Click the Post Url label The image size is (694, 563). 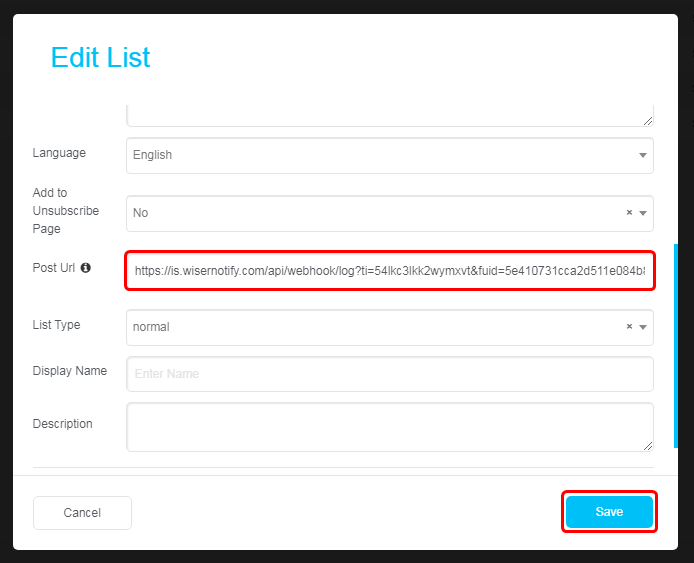(54, 268)
